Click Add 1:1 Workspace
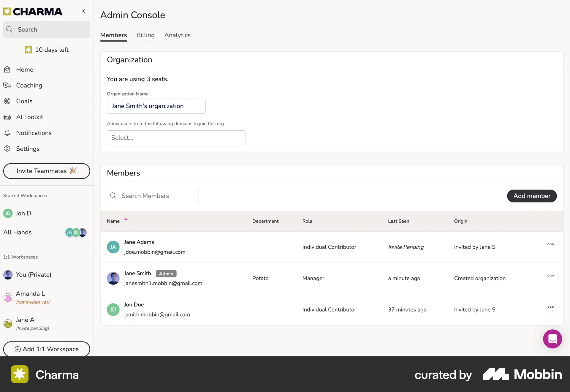Screen dimensions: 570x392 point(46,349)
